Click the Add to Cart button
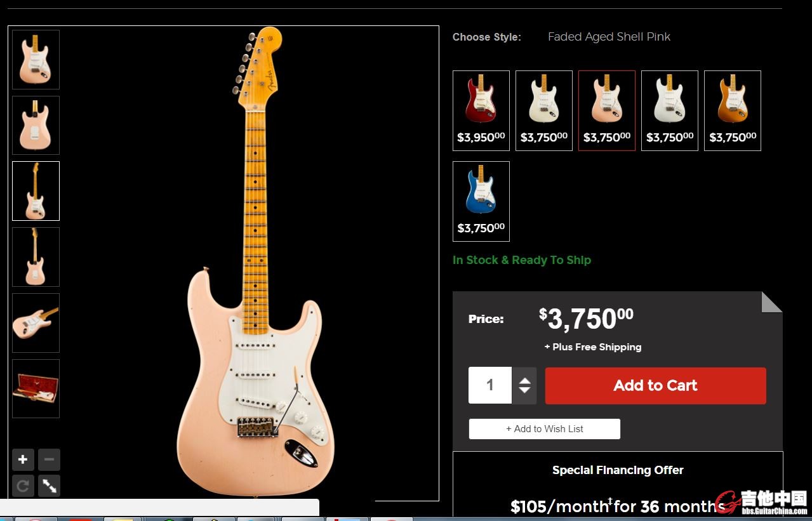The image size is (812, 521). point(655,386)
